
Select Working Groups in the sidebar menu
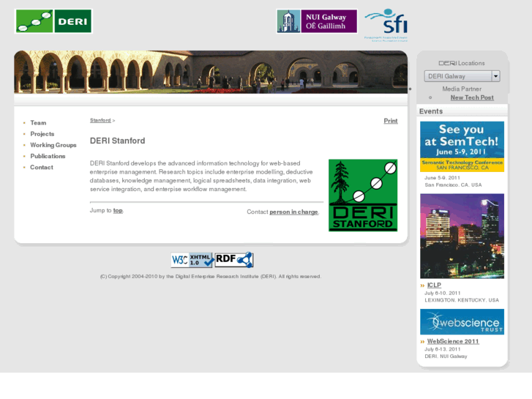tap(53, 145)
